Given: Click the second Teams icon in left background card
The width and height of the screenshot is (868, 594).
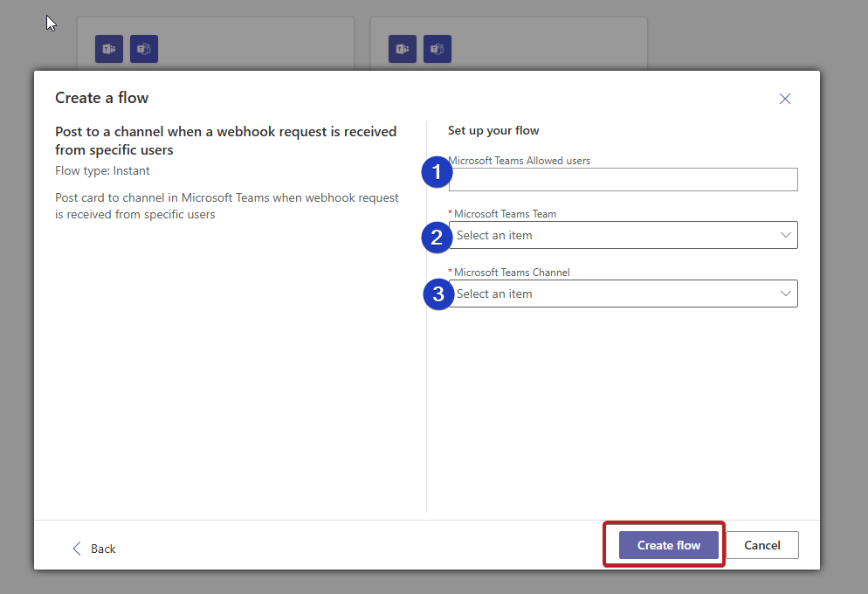Looking at the screenshot, I should [x=144, y=49].
